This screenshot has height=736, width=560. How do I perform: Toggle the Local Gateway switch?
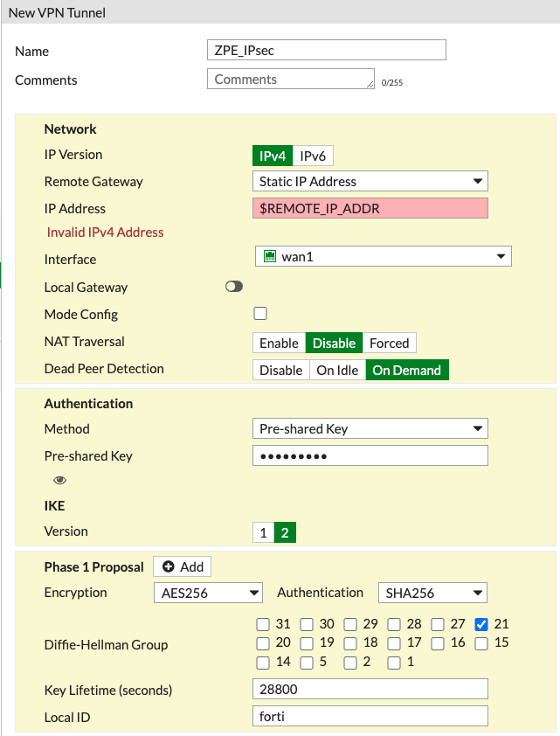[233, 287]
